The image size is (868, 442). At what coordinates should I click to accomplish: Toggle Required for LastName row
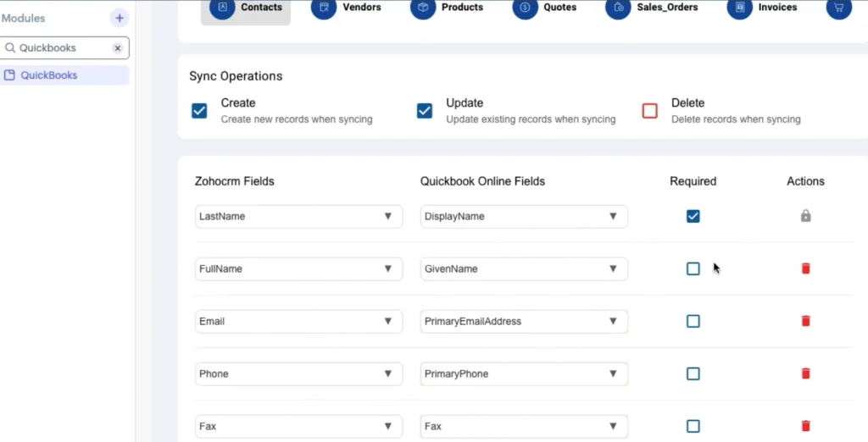pyautogui.click(x=693, y=216)
